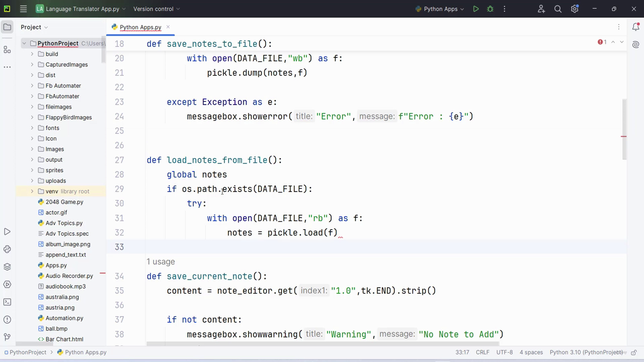The image size is (644, 362).
Task: Open the Run tool window in sidebar
Action: pyautogui.click(x=7, y=232)
